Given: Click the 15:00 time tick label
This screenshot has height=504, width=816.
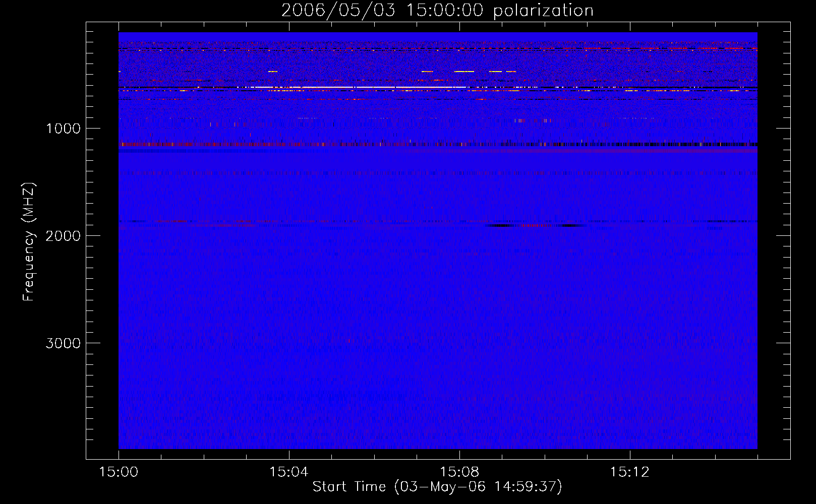Looking at the screenshot, I should [119, 472].
